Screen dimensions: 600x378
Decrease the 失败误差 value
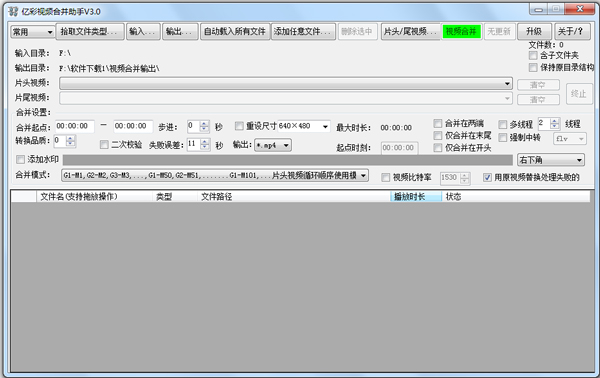tap(205, 147)
